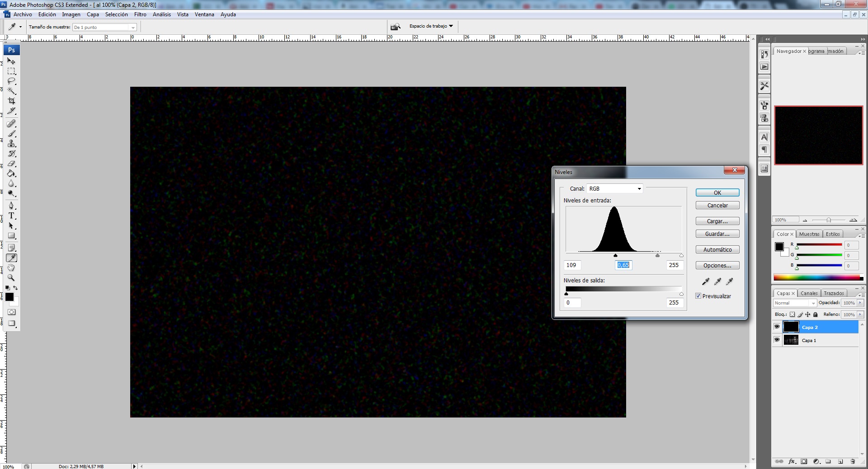The width and height of the screenshot is (868, 469).
Task: Hide the Capa 2 layer
Action: [777, 327]
